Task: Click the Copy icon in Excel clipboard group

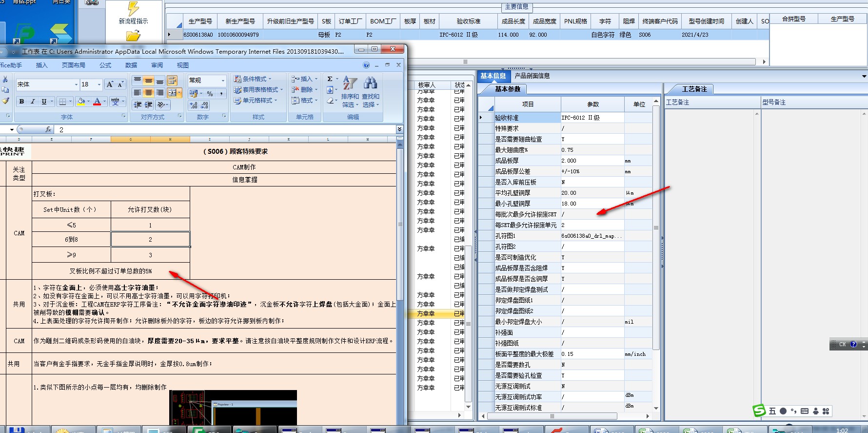Action: coord(5,90)
